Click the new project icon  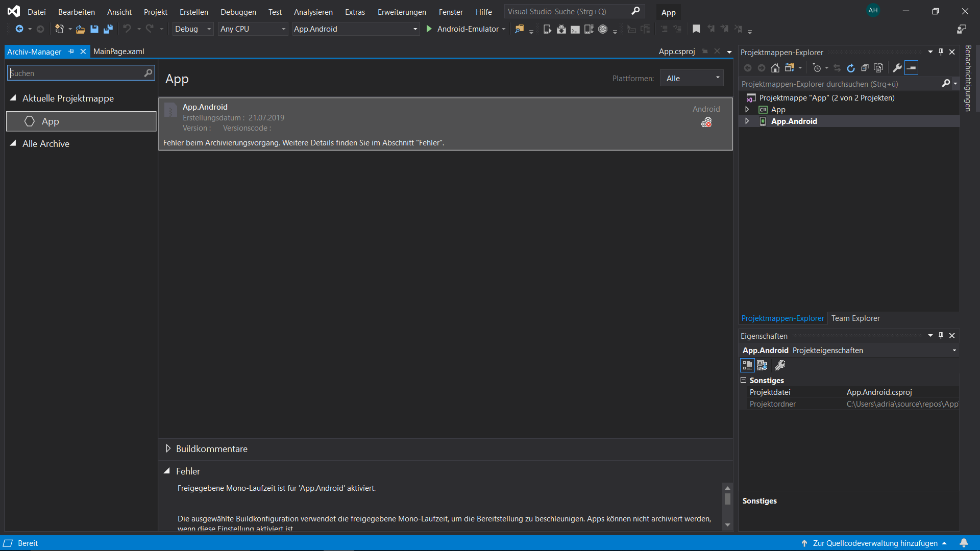tap(59, 29)
